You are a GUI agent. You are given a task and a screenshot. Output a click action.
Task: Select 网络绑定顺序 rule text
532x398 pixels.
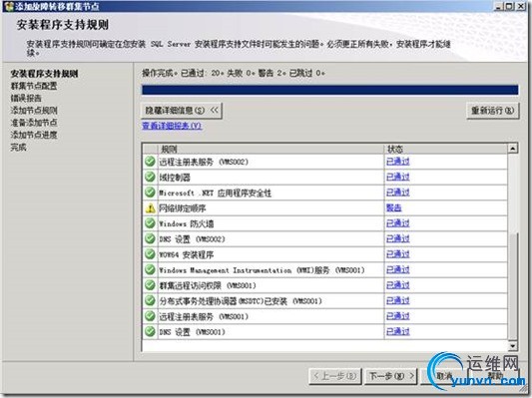pyautogui.click(x=183, y=208)
